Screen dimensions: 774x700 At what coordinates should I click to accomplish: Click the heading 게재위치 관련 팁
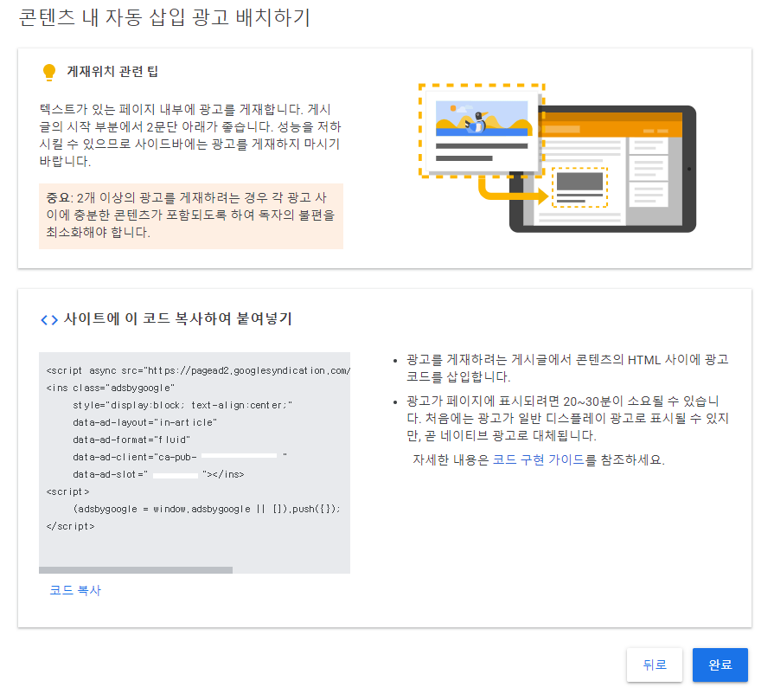(x=112, y=72)
